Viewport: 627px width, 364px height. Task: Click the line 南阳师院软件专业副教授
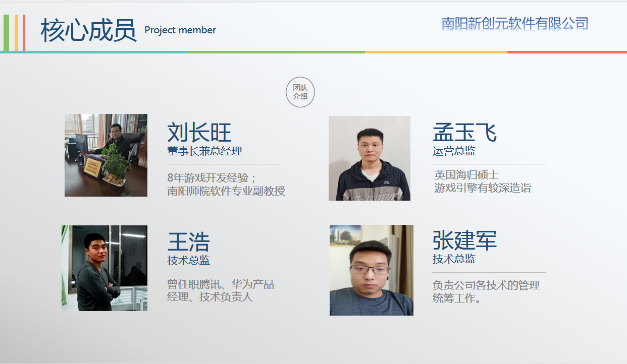coord(226,191)
